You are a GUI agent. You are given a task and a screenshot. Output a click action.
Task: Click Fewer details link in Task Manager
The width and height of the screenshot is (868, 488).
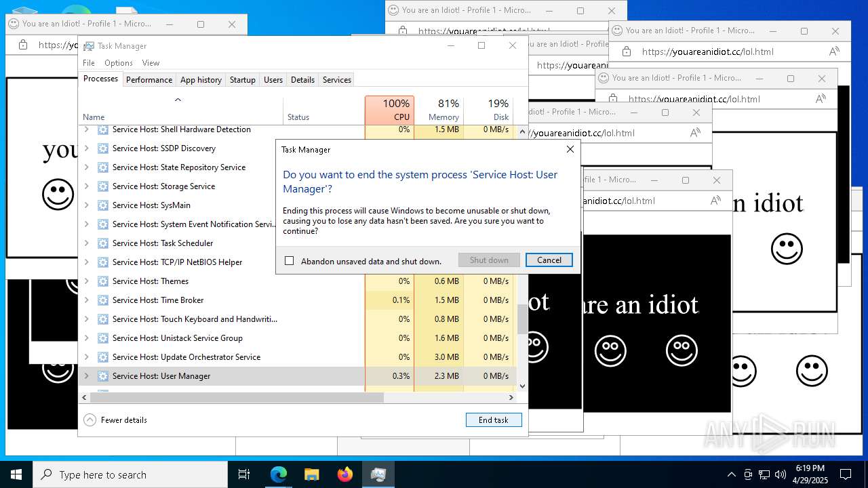click(124, 420)
